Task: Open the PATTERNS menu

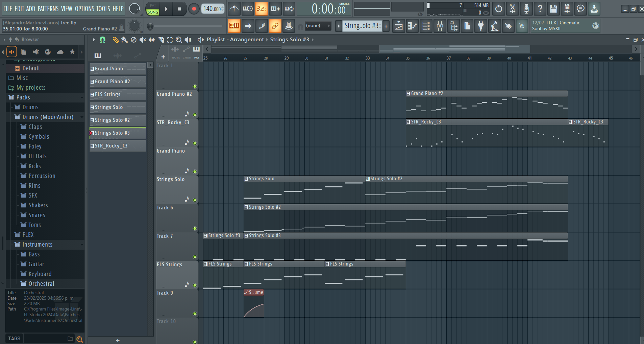Action: click(x=48, y=9)
